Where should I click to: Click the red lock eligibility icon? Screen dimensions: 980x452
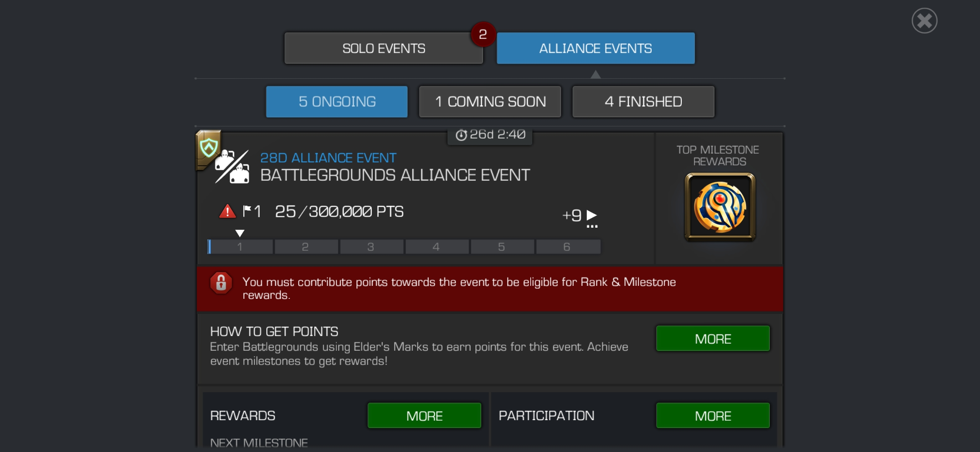[x=221, y=283]
